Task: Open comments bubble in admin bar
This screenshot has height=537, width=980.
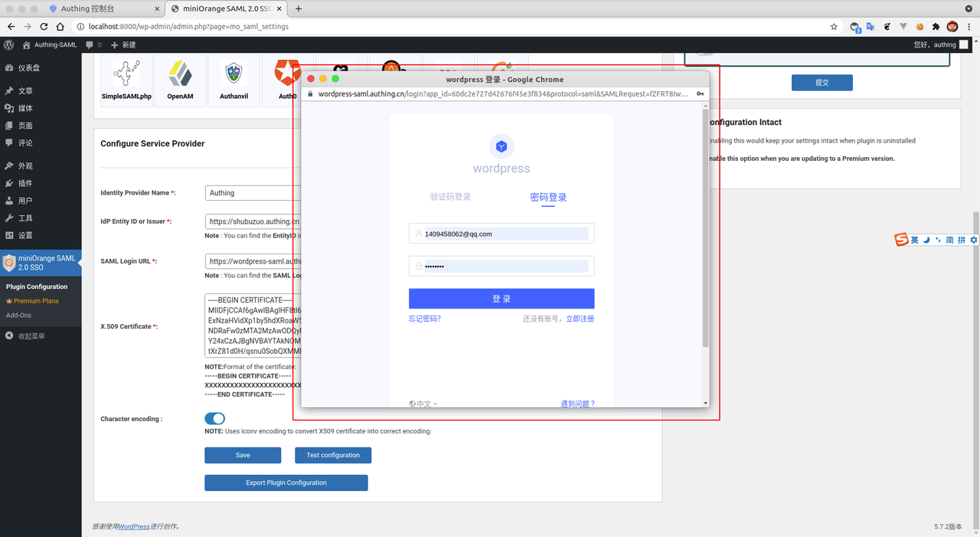Action: (93, 44)
